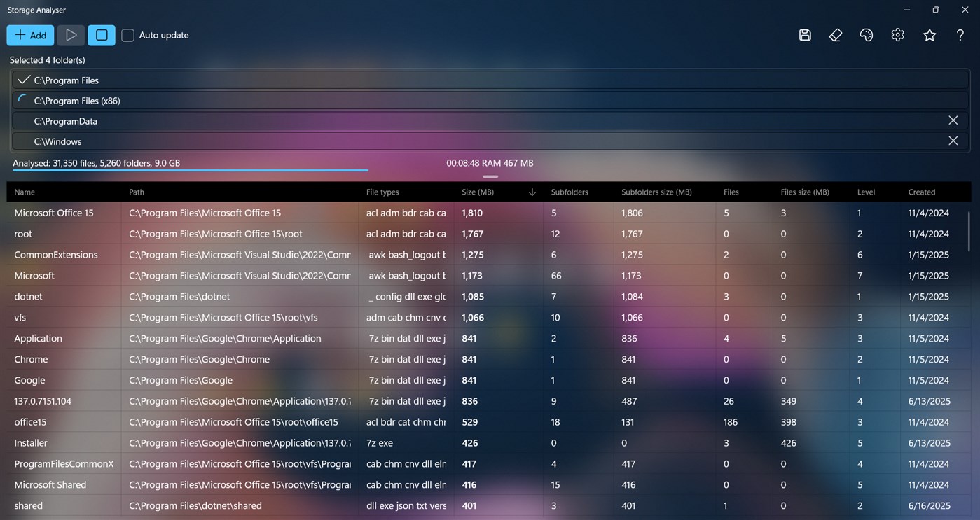Open the settings gear
This screenshot has width=980, height=520.
[x=897, y=34]
